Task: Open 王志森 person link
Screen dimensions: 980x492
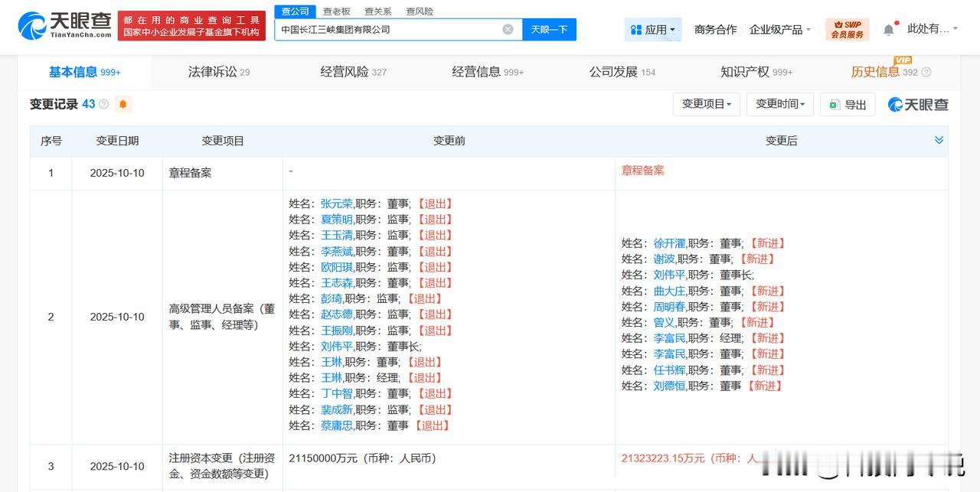Action: (x=336, y=283)
